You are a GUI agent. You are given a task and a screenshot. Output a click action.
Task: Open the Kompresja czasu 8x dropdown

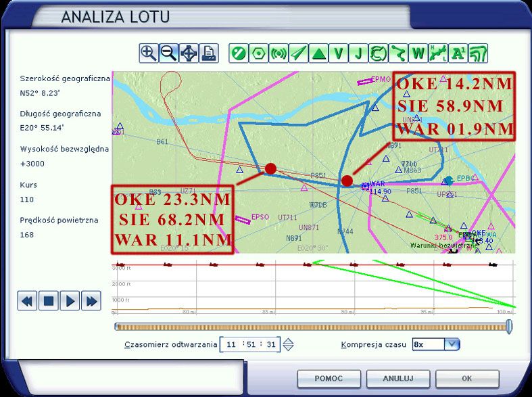[x=452, y=344]
